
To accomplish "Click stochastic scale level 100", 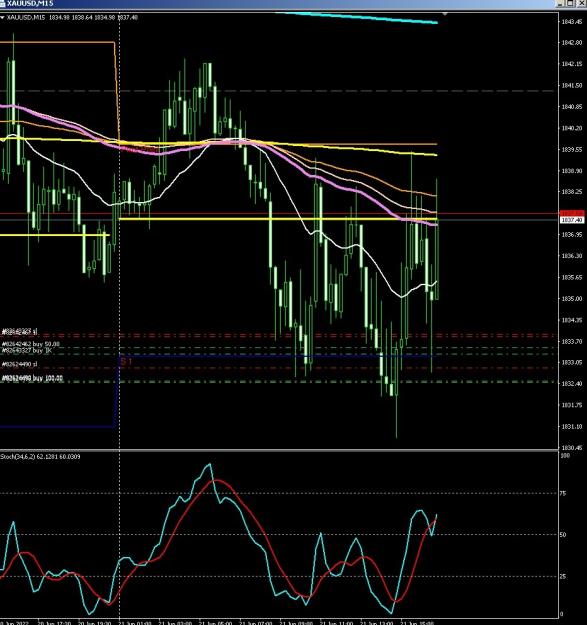I will [564, 456].
